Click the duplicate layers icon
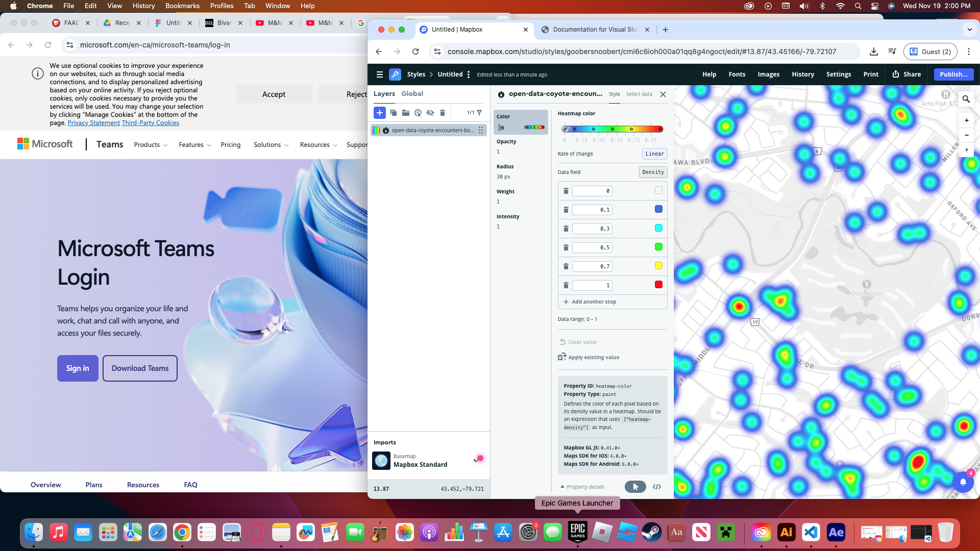 point(394,113)
